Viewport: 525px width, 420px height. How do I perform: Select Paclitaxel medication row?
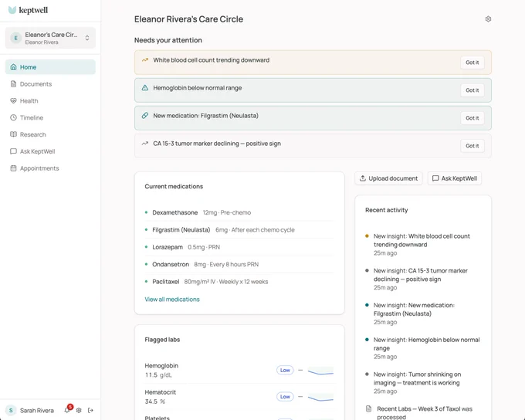pos(239,282)
